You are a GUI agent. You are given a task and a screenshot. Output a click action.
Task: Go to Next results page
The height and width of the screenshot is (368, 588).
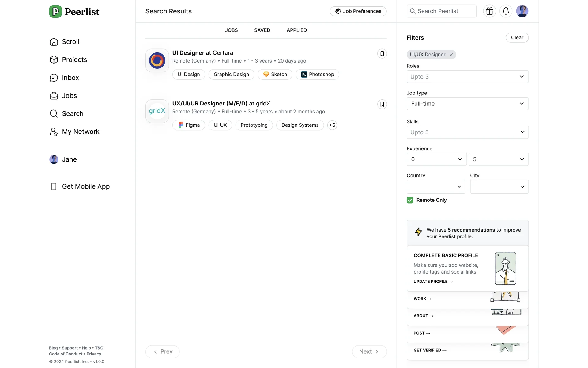point(369,351)
